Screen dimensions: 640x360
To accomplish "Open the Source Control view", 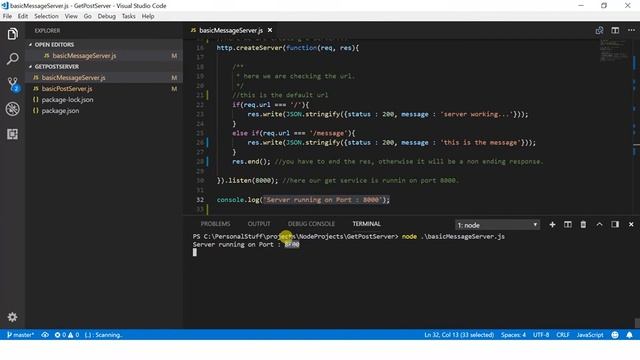I will point(13,84).
